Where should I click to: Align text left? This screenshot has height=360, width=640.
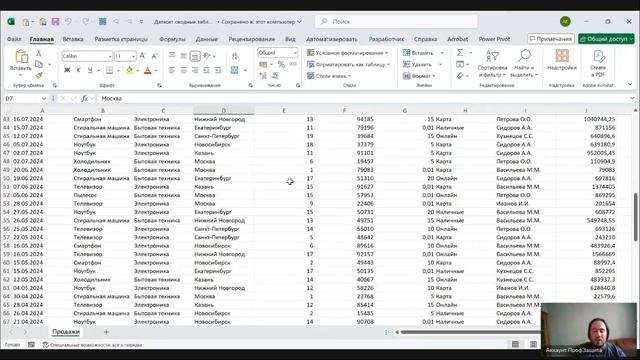coord(172,70)
